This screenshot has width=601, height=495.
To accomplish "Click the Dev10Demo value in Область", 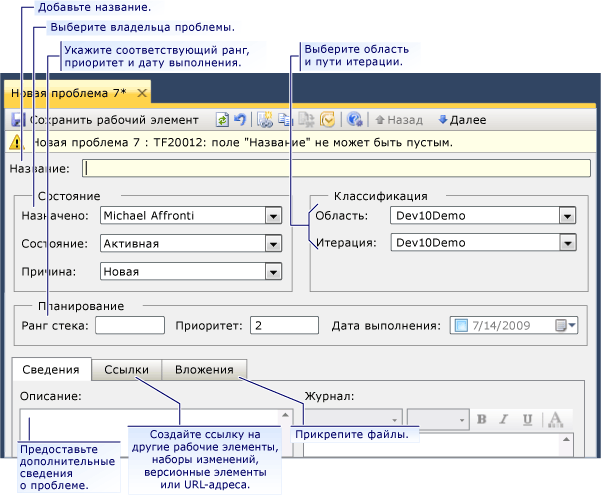I will point(430,216).
